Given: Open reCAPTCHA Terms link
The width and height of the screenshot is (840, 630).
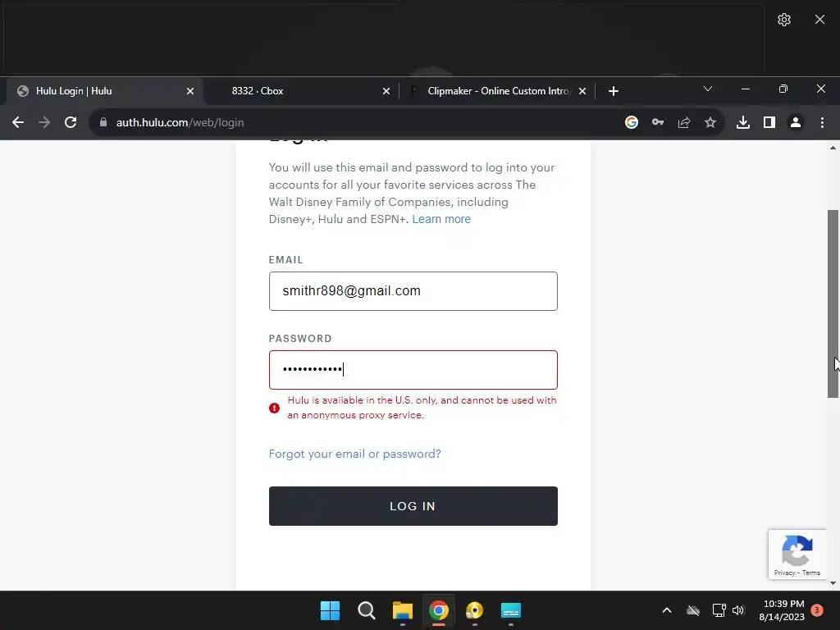Looking at the screenshot, I should [811, 573].
